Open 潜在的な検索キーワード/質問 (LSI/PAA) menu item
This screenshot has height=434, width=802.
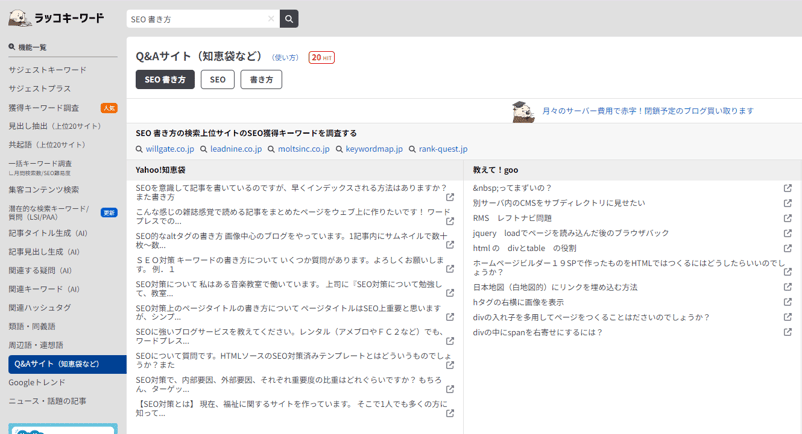(x=49, y=213)
